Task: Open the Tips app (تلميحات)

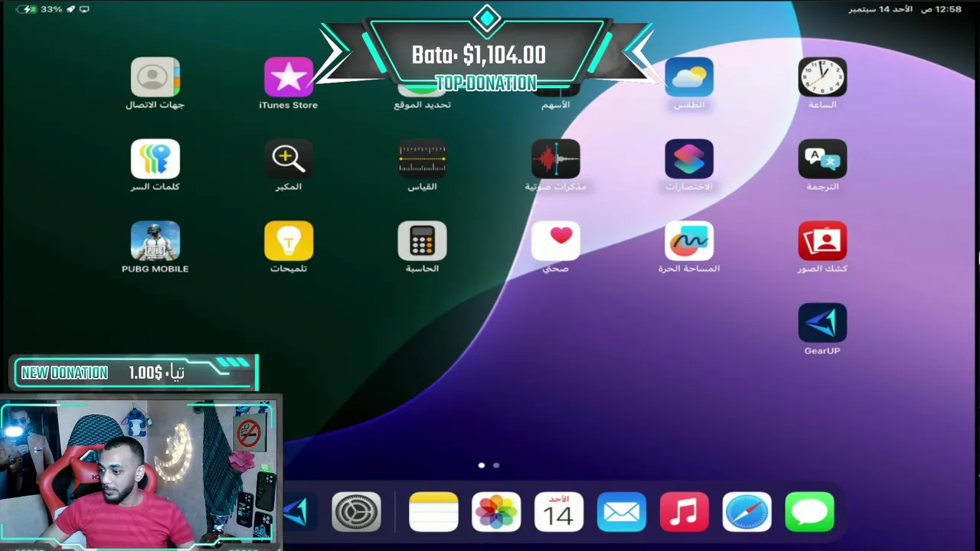Action: coord(289,240)
